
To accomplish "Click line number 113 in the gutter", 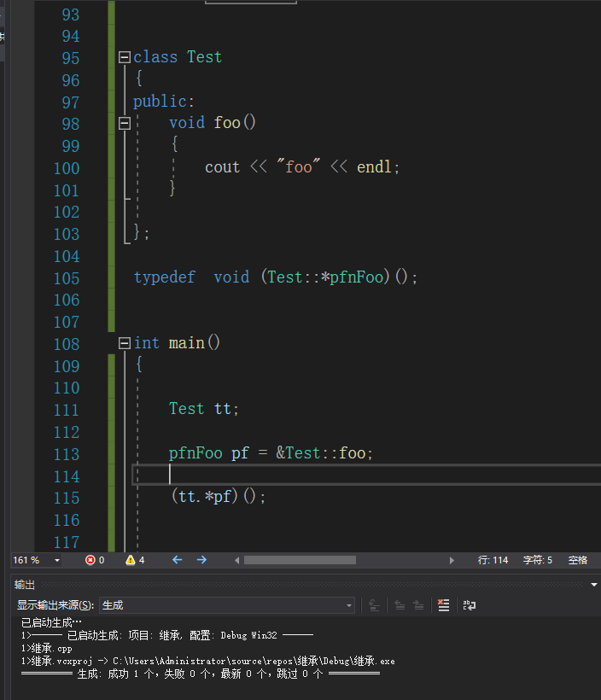I will (67, 454).
